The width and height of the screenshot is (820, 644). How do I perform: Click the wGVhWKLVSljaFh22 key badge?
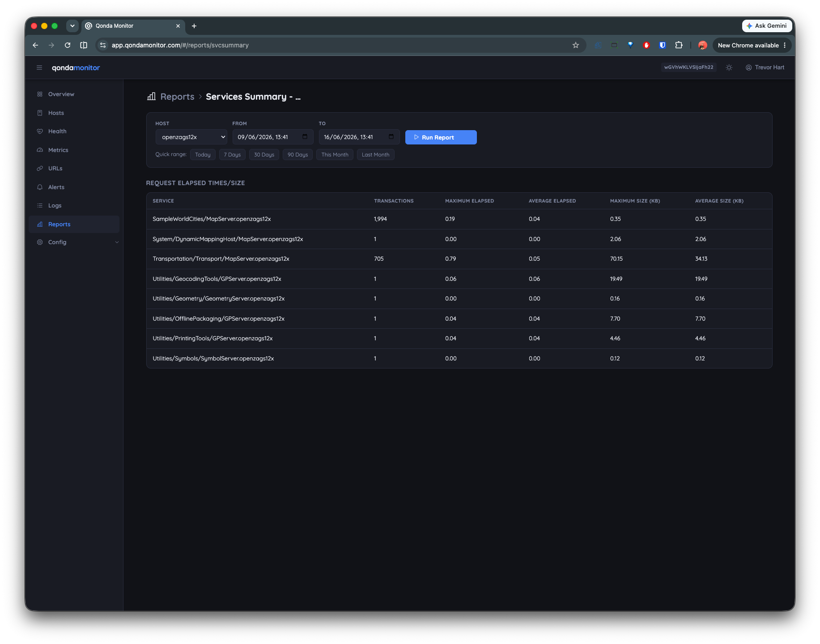coord(689,68)
